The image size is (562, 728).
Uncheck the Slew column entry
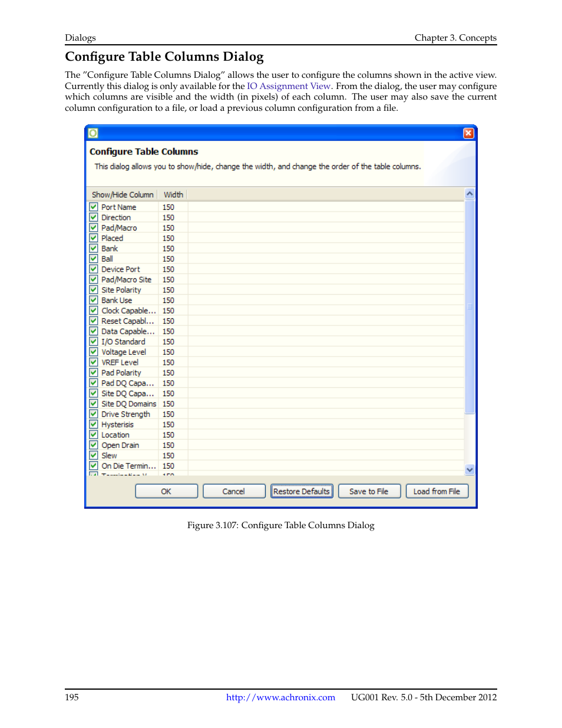tap(93, 455)
